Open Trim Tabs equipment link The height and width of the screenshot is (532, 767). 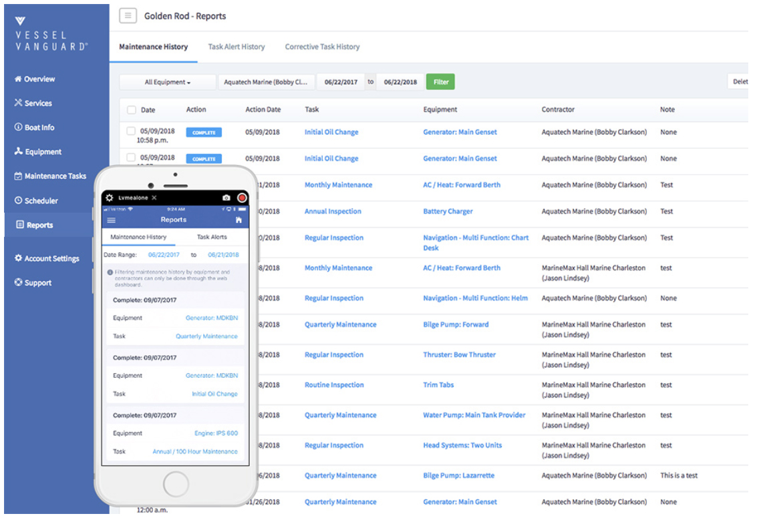[x=438, y=385]
